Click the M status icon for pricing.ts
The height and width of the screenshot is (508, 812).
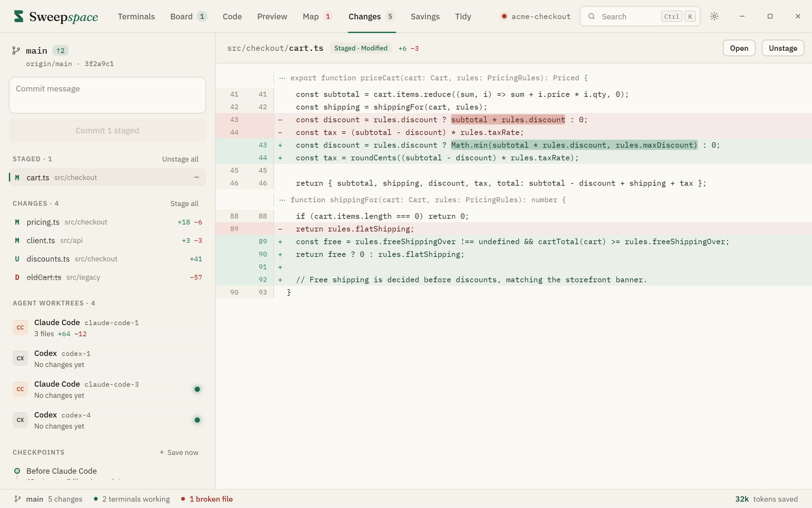pyautogui.click(x=17, y=222)
